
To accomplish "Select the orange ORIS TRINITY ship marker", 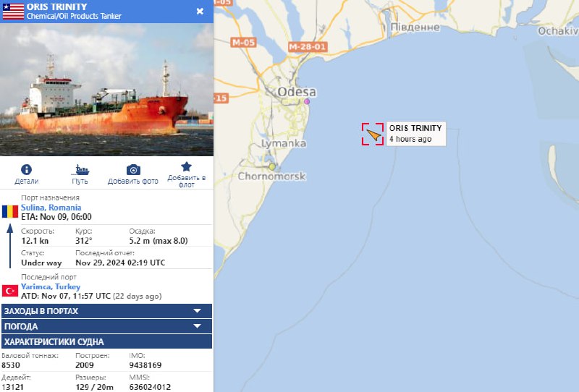I will click(373, 135).
